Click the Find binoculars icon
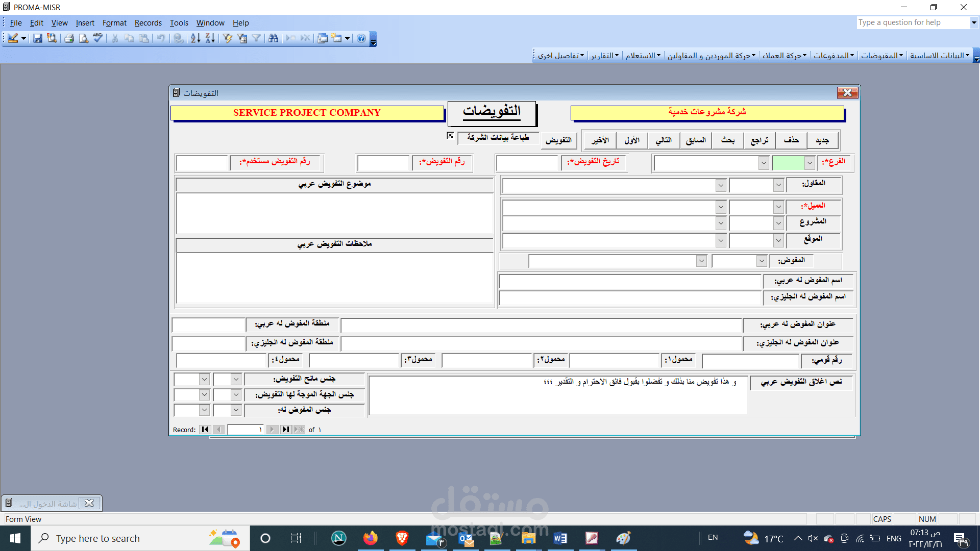The height and width of the screenshot is (551, 980). [274, 38]
